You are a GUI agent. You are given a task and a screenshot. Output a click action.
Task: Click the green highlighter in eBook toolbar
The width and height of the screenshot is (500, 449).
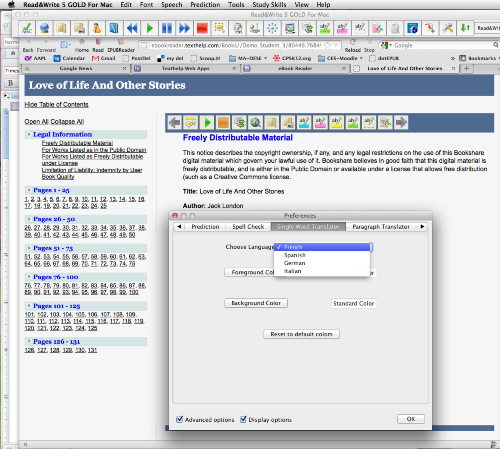(x=353, y=122)
